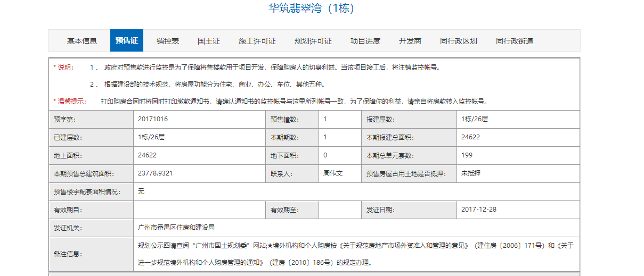Image resolution: width=644 pixels, height=276 pixels.
Task: Click the 温馨提示 heading
Action: click(x=70, y=102)
